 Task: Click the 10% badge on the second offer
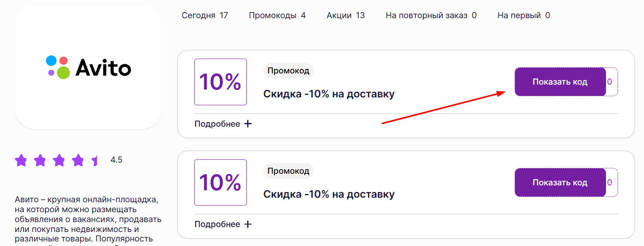(220, 182)
